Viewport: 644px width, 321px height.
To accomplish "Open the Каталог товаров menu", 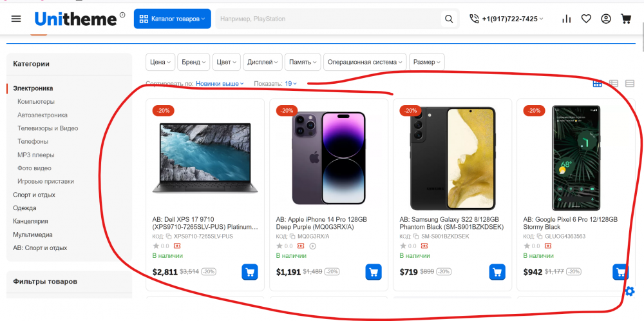I will coord(172,19).
